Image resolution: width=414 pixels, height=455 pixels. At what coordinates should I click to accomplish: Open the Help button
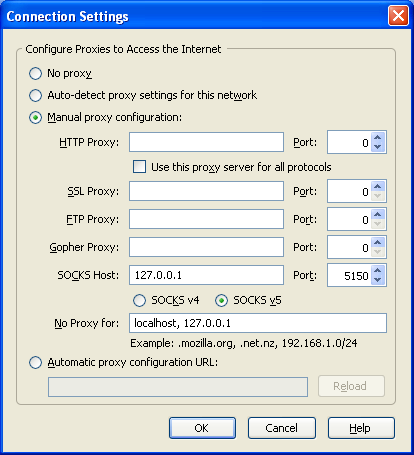361,428
